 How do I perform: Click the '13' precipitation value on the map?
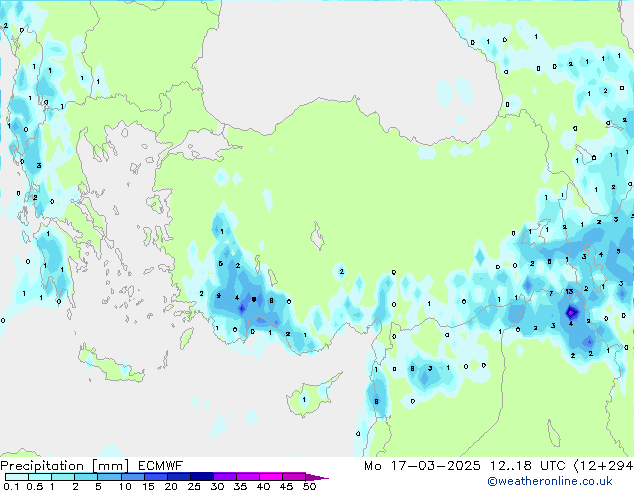pyautogui.click(x=569, y=291)
